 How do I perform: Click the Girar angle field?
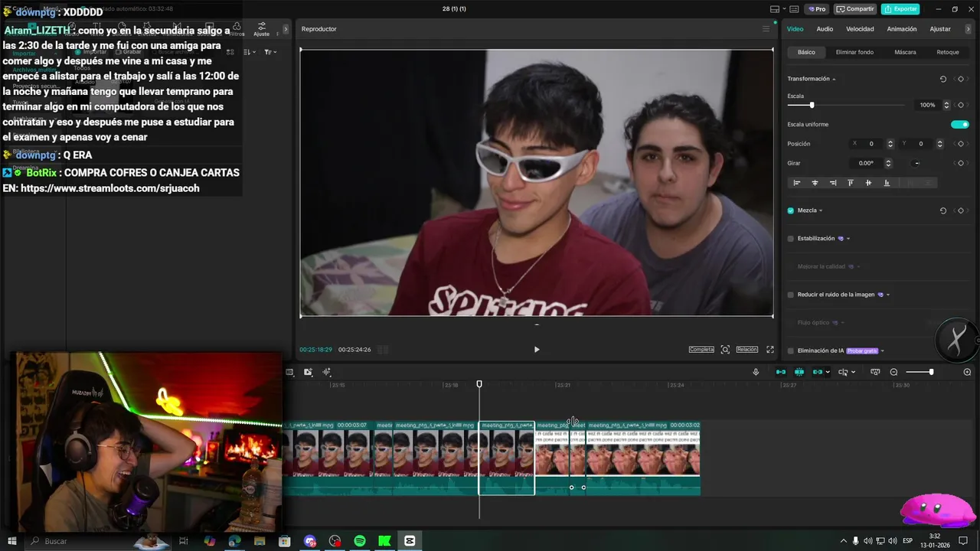[x=867, y=163]
